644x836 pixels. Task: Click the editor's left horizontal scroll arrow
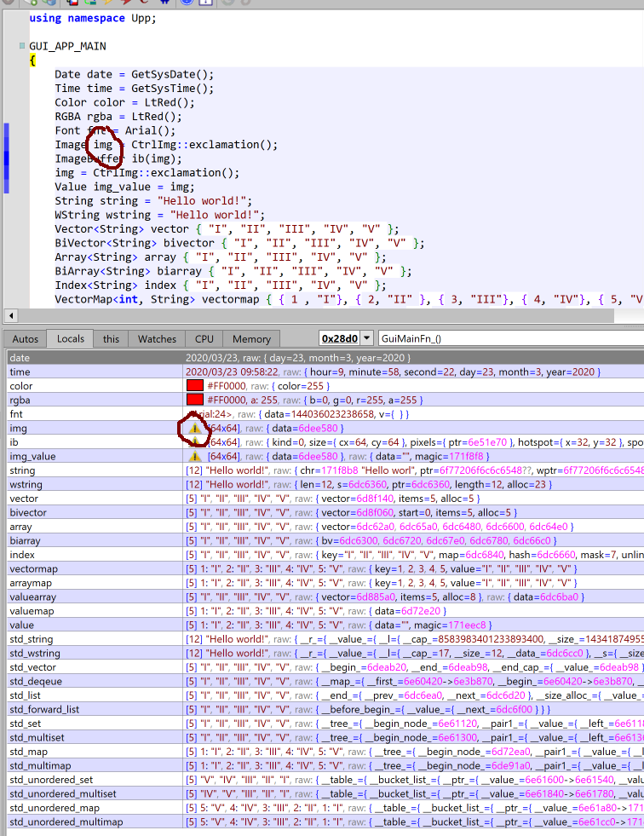coord(10,315)
